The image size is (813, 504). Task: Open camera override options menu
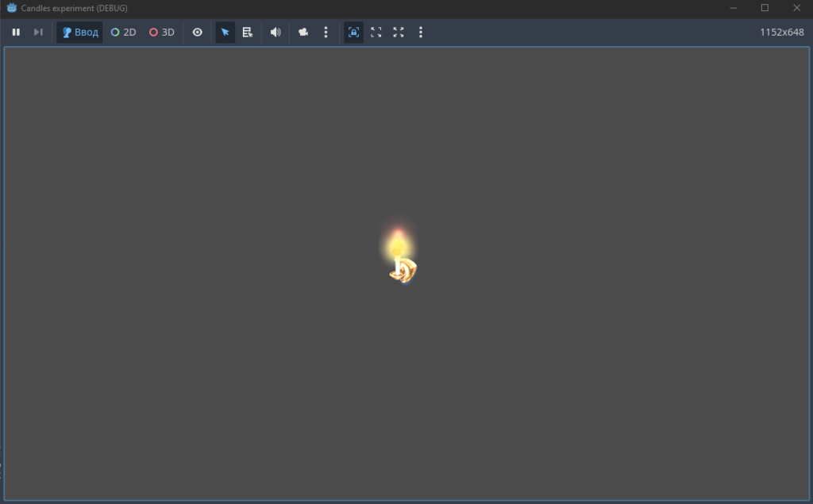click(x=326, y=33)
